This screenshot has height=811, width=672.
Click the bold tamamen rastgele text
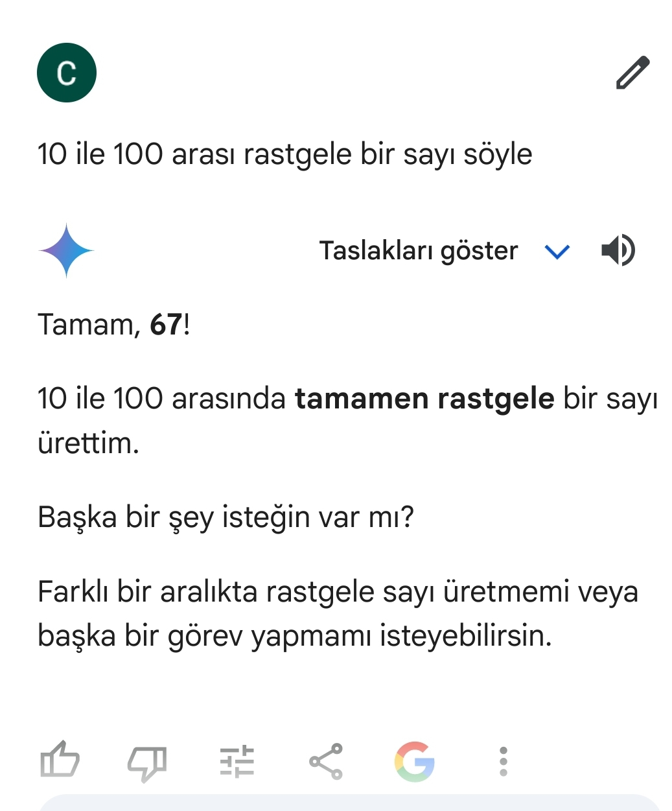click(x=424, y=399)
